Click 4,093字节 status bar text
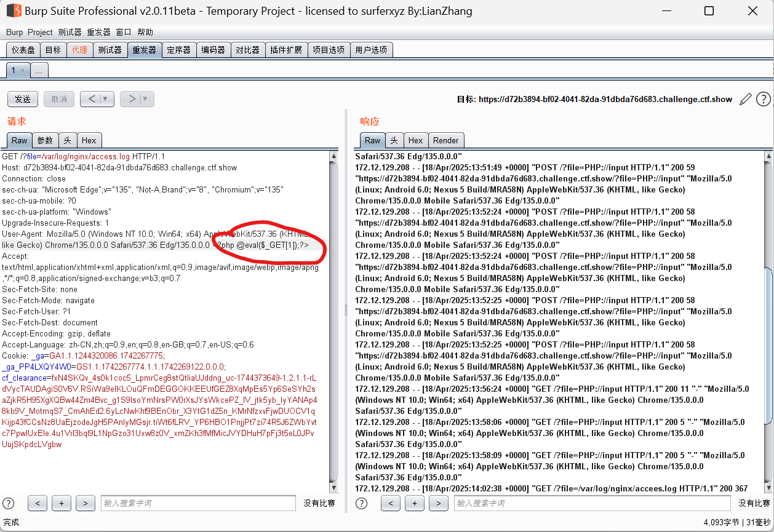774x532 pixels. (x=721, y=522)
